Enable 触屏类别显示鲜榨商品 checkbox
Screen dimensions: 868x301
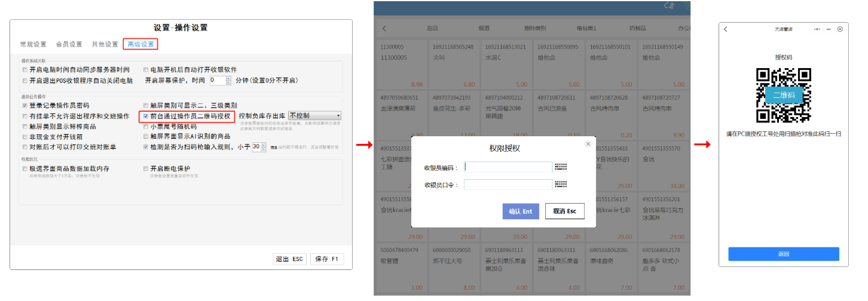coord(25,127)
